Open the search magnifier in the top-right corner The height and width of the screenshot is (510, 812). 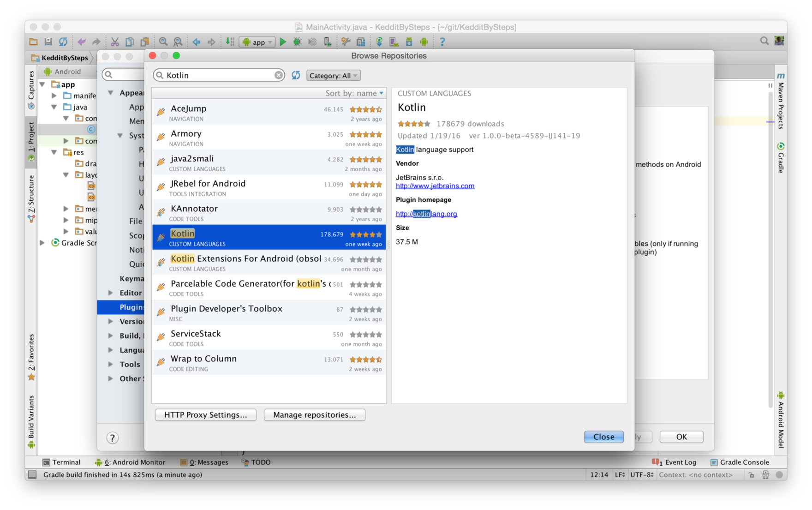point(764,41)
